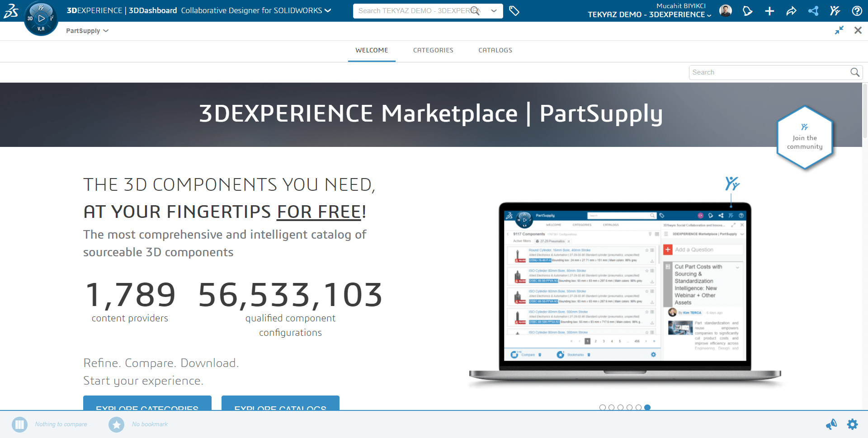Image resolution: width=868 pixels, height=438 pixels.
Task: Click the Share arrow icon
Action: 791,11
